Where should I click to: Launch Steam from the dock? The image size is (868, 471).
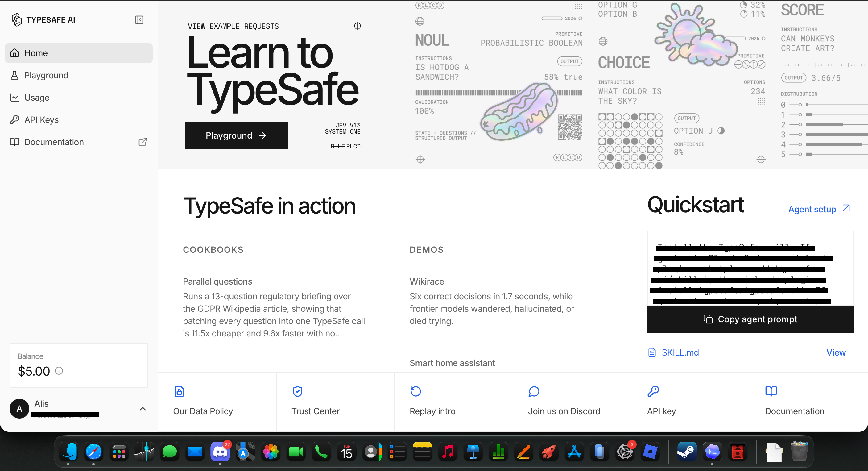tap(687, 452)
